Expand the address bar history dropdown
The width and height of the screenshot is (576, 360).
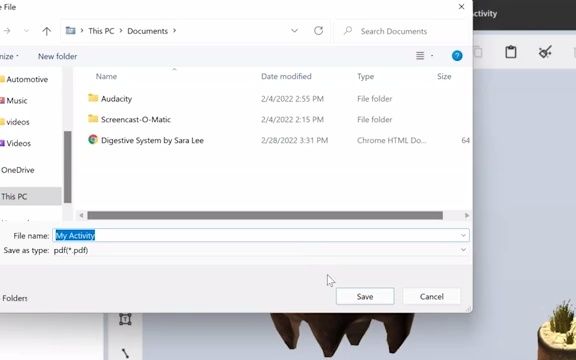(294, 31)
